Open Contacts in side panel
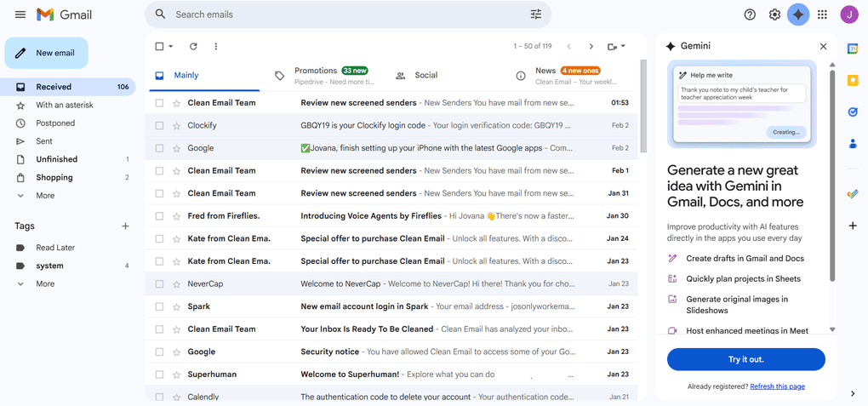The image size is (868, 406). tap(853, 144)
